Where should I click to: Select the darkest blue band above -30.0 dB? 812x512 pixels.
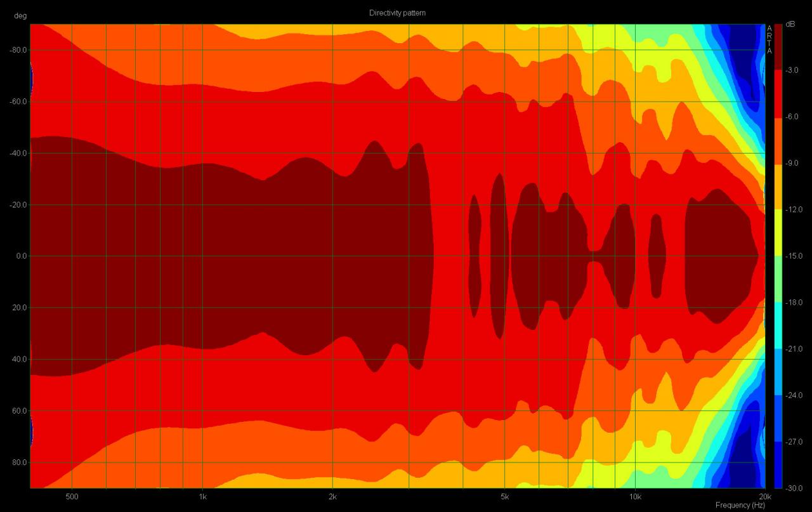click(x=778, y=465)
